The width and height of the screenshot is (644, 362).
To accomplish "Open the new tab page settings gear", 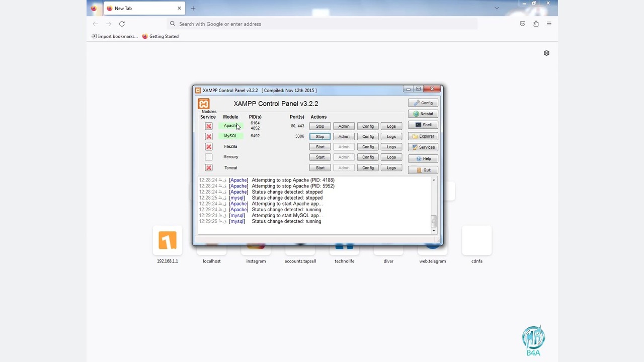I will [x=546, y=53].
